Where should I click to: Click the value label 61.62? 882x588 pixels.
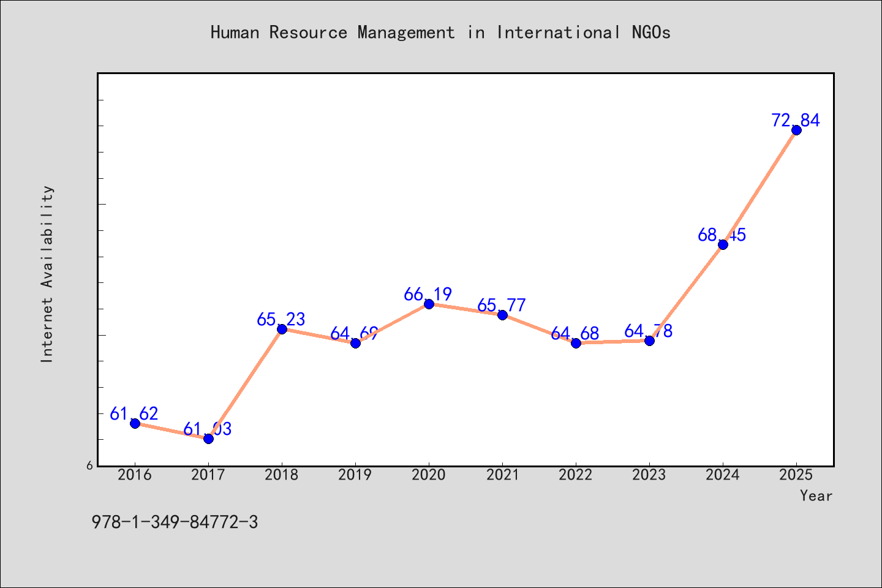pos(134,413)
